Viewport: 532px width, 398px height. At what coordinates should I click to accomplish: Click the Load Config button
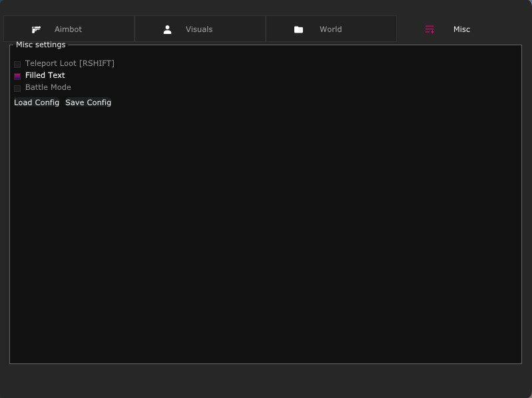click(x=37, y=102)
